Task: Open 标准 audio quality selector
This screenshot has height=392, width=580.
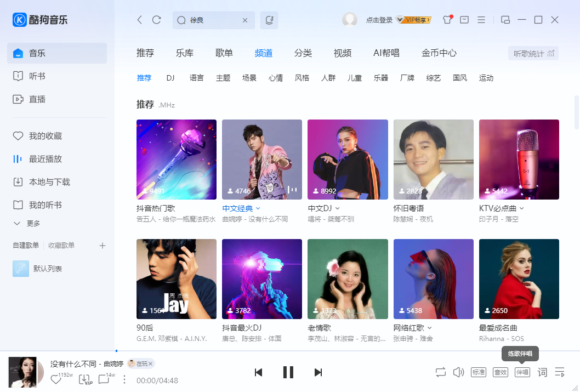Action: [x=478, y=372]
